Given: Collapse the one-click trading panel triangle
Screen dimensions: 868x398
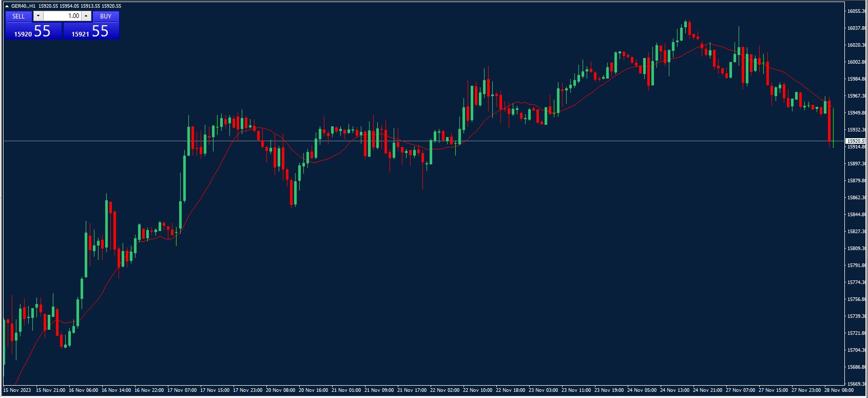Looking at the screenshot, I should (7, 6).
